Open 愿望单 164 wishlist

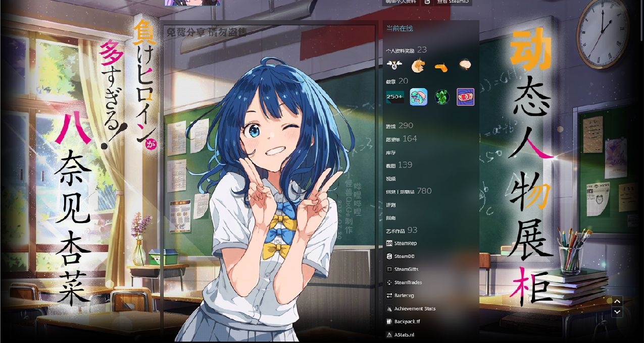pos(402,139)
